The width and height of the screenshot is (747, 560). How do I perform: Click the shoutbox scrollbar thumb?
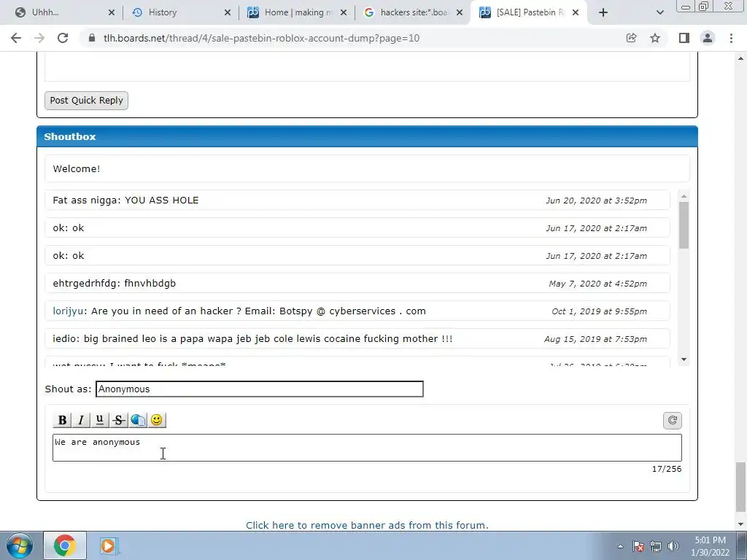684,225
